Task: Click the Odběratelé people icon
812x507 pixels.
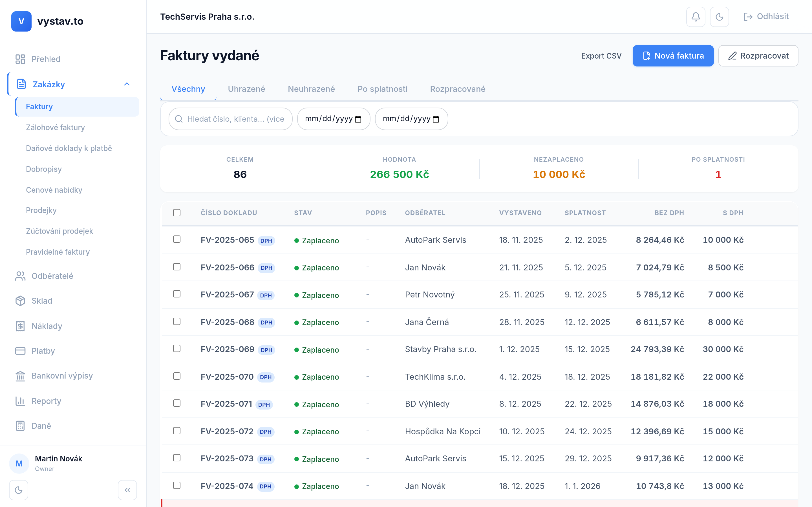Action: (x=20, y=276)
